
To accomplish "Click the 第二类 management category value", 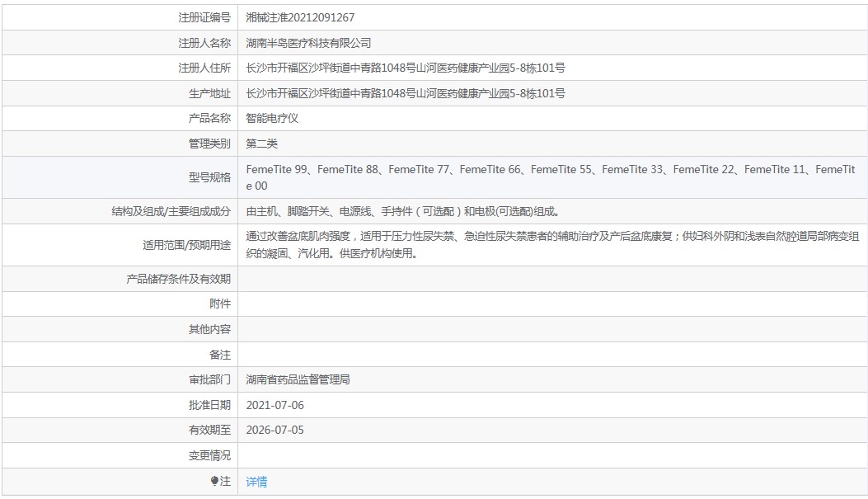I will tap(262, 144).
